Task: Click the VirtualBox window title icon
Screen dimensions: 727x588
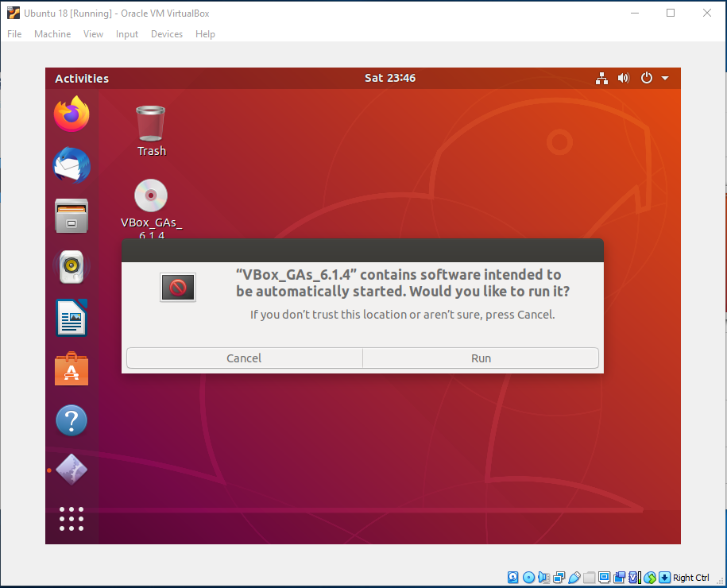Action: point(14,13)
